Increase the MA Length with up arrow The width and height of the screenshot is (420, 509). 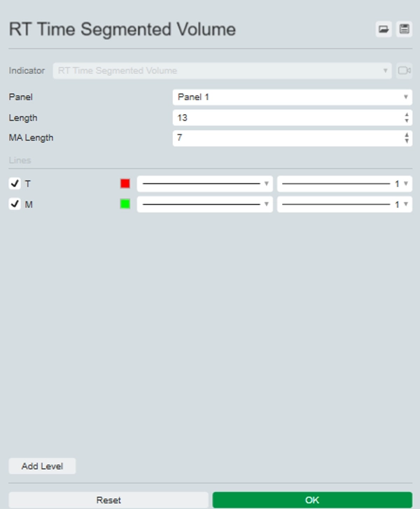[407, 134]
